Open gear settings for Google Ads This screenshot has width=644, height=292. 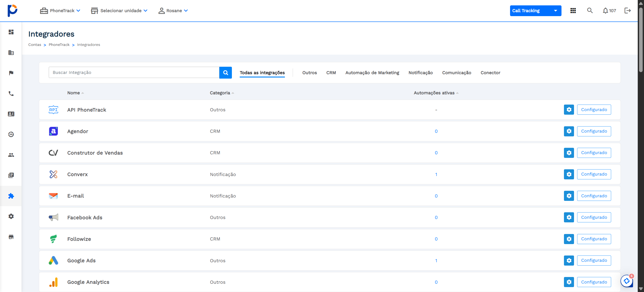[569, 260]
